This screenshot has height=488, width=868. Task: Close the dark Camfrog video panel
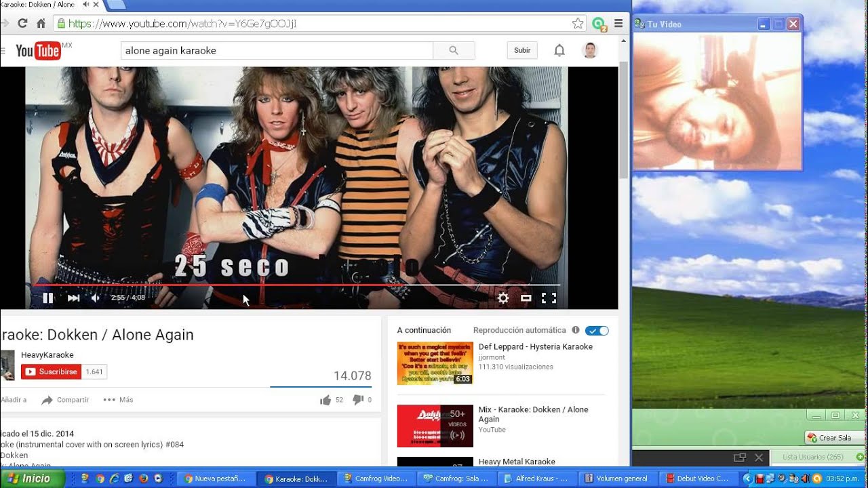[x=759, y=458]
